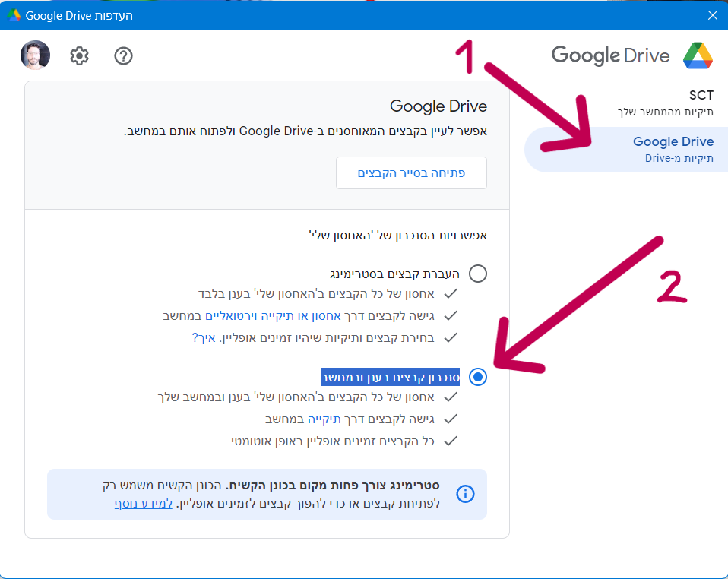Click the info icon in streaming notice
Image resolution: width=728 pixels, height=579 pixels.
[x=465, y=494]
